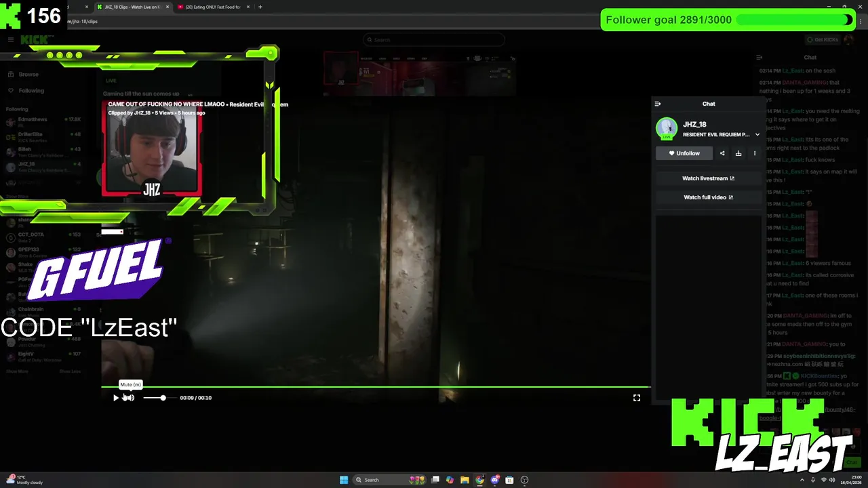Collapse the clip chat panel icon
Image resolution: width=868 pixels, height=488 pixels.
click(657, 104)
